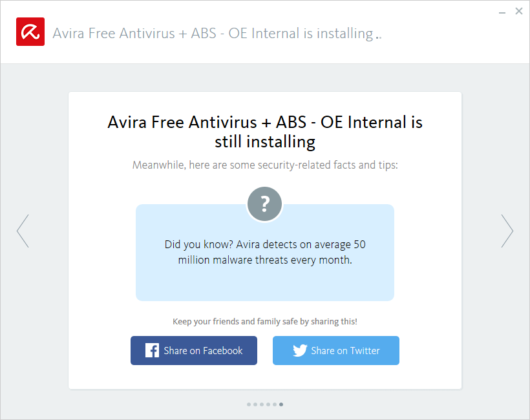Viewport: 530px width, 420px height.
Task: Click the Facebook icon on the share button
Action: (151, 350)
